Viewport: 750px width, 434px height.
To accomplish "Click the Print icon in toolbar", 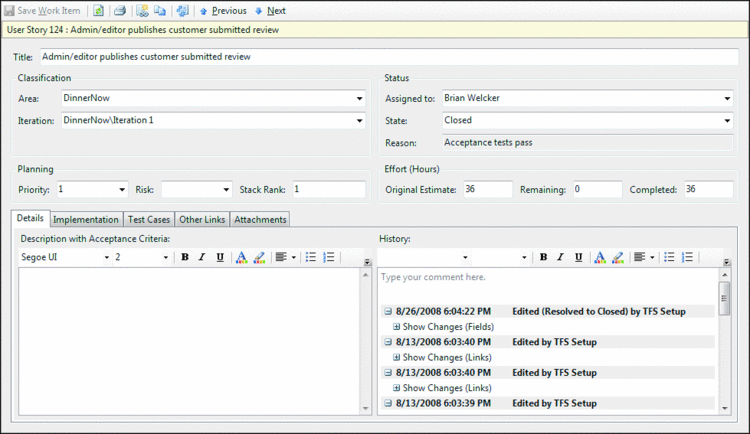I will point(120,11).
